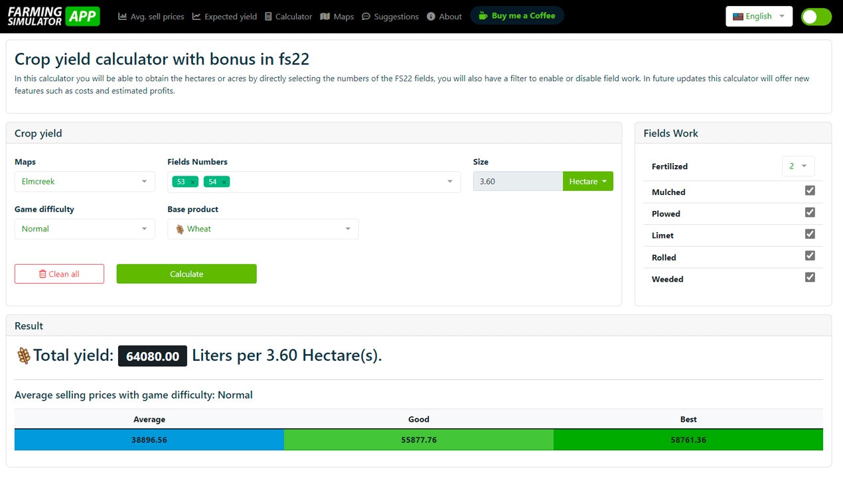Screen dimensions: 843x504
Task: Uncheck the Limet checkbox
Action: coord(810,234)
